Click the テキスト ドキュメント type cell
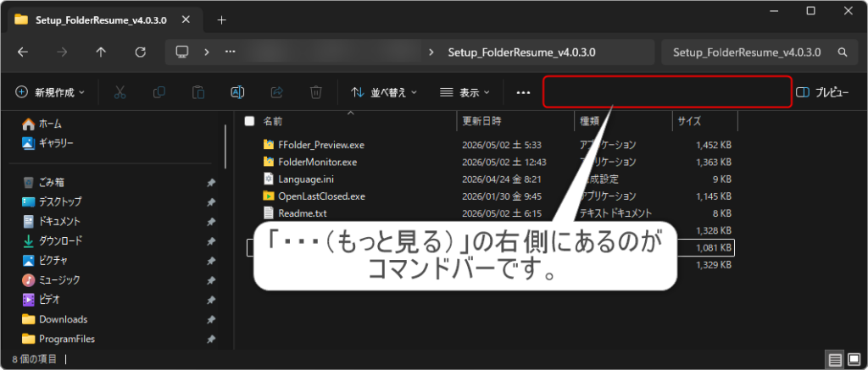This screenshot has width=868, height=370. pos(615,213)
